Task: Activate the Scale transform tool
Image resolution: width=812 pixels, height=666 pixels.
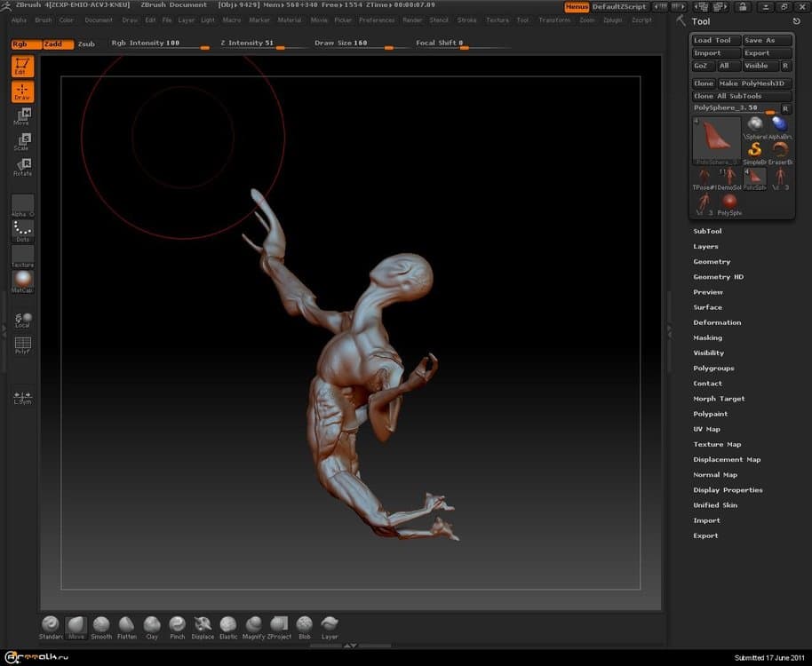Action: 22,141
